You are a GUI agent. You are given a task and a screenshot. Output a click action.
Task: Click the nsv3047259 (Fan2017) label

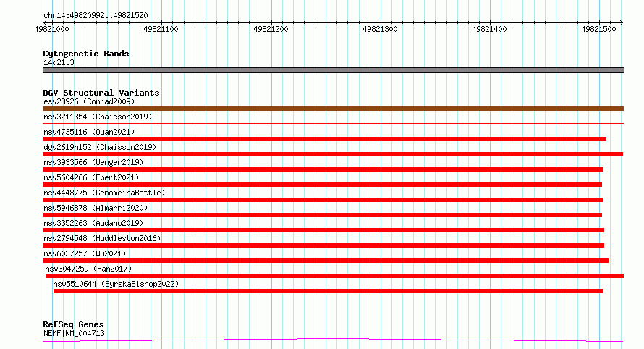pyautogui.click(x=88, y=269)
